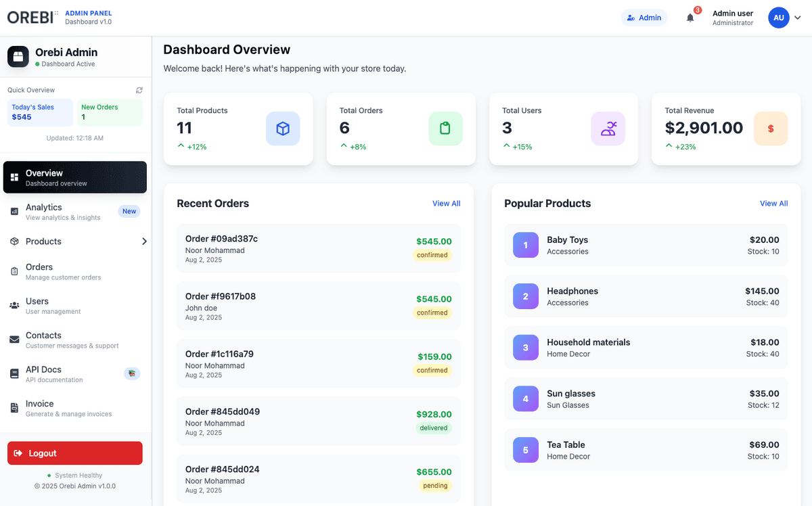Viewport: 812px width, 506px height.
Task: Click the Total Revenue dollar icon
Action: coord(771,129)
